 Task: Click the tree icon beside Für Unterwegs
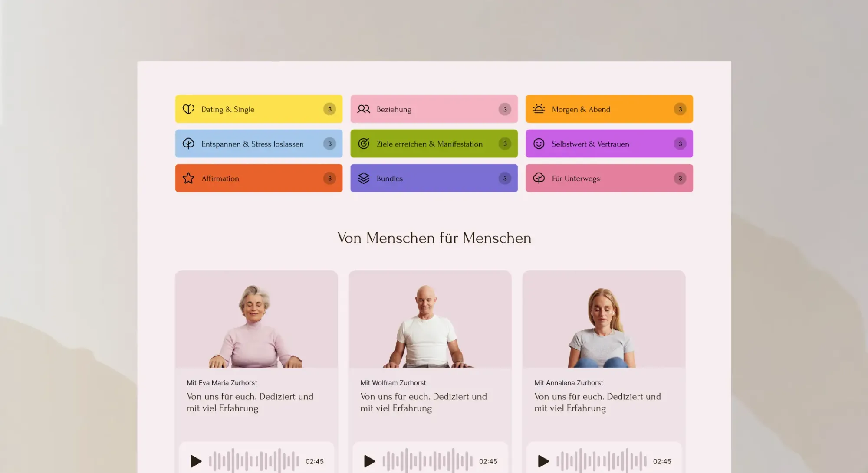[x=539, y=178]
